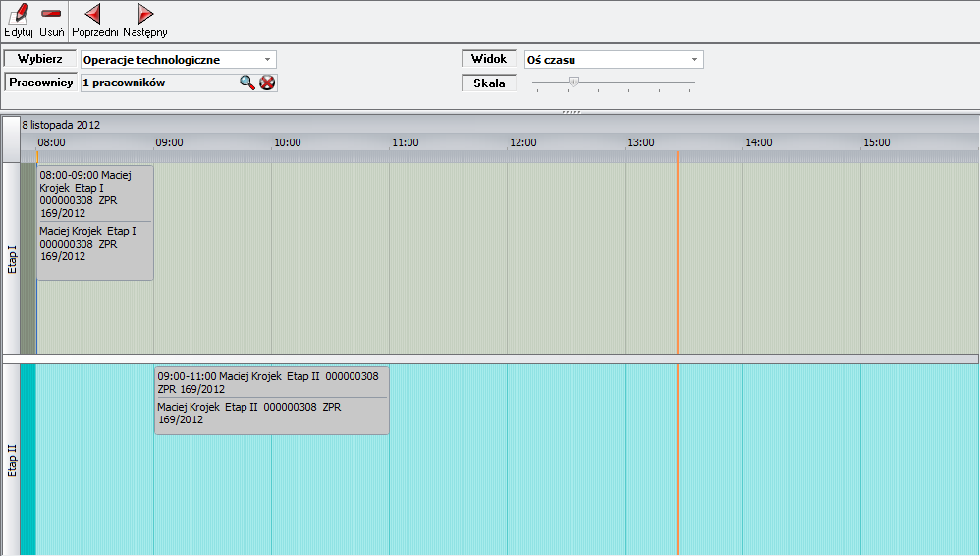Click the Pracownicy label button
980x556 pixels.
pyautogui.click(x=40, y=83)
